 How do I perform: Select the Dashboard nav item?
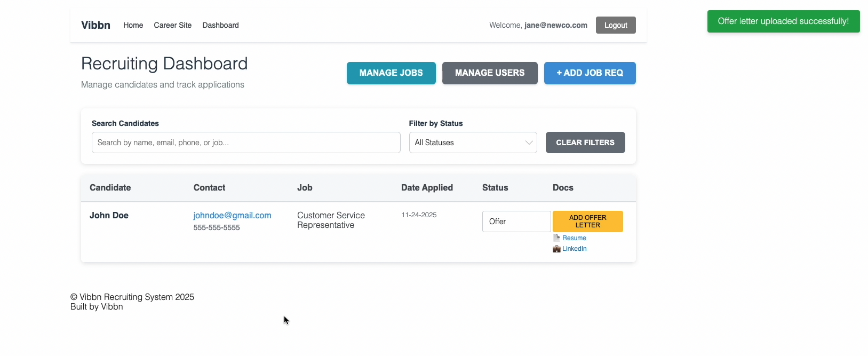click(220, 25)
